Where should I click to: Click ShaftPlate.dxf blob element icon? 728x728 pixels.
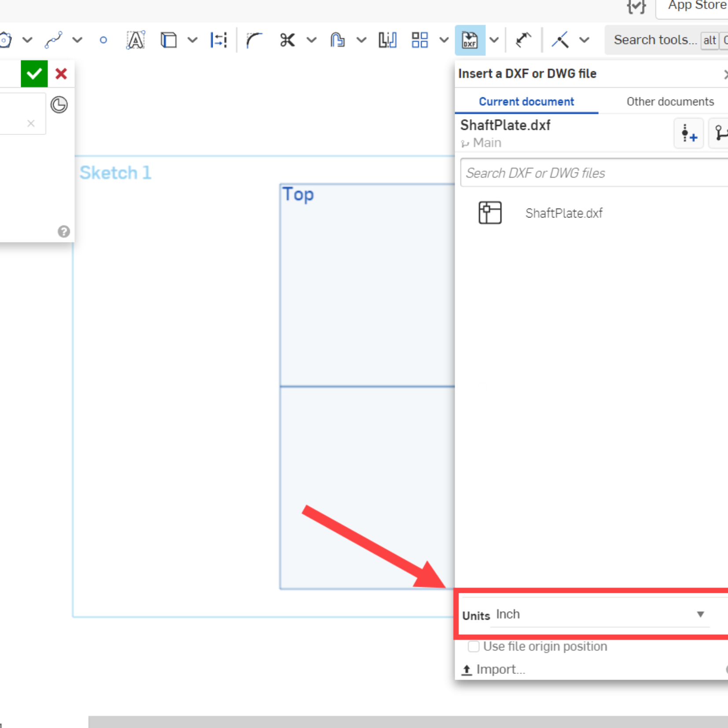pyautogui.click(x=490, y=213)
